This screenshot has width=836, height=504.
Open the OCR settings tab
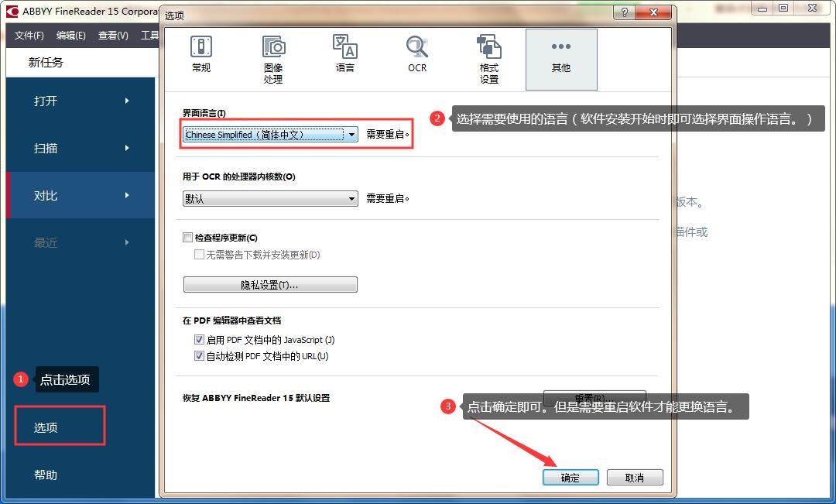tap(417, 54)
